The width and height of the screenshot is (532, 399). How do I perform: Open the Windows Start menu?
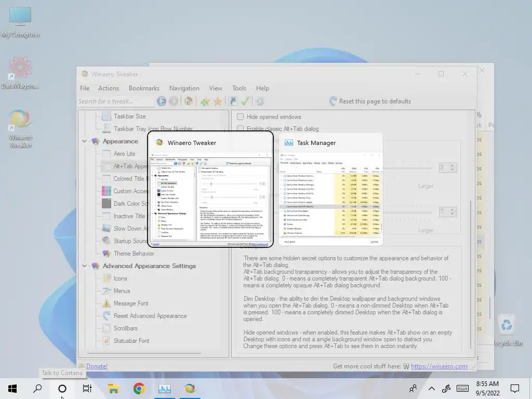pyautogui.click(x=12, y=389)
